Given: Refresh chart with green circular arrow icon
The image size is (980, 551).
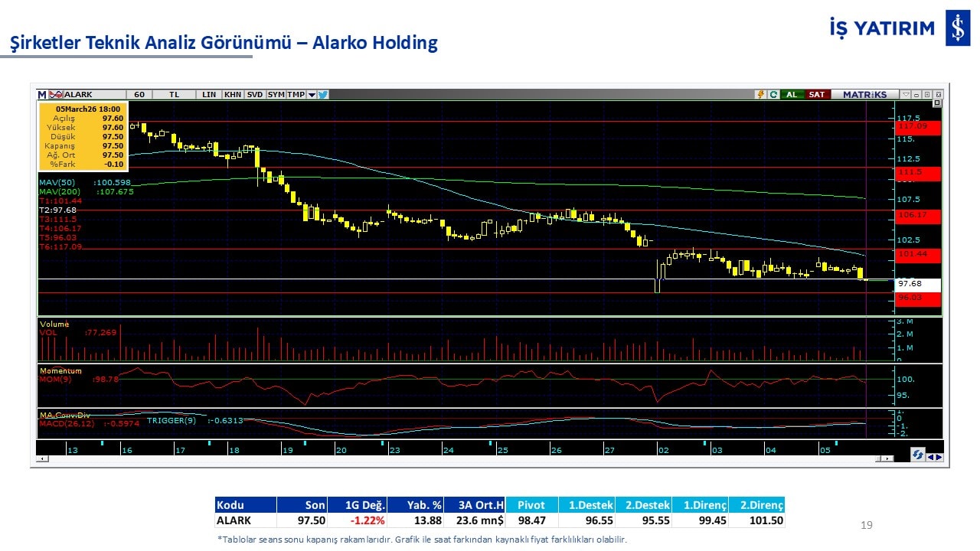Looking at the screenshot, I should point(773,95).
